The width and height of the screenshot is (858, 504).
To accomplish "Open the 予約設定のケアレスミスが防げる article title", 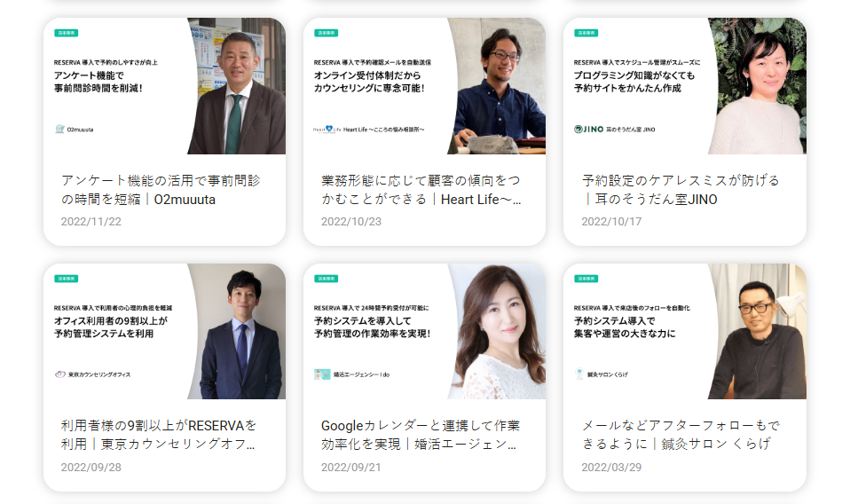I will pyautogui.click(x=681, y=190).
